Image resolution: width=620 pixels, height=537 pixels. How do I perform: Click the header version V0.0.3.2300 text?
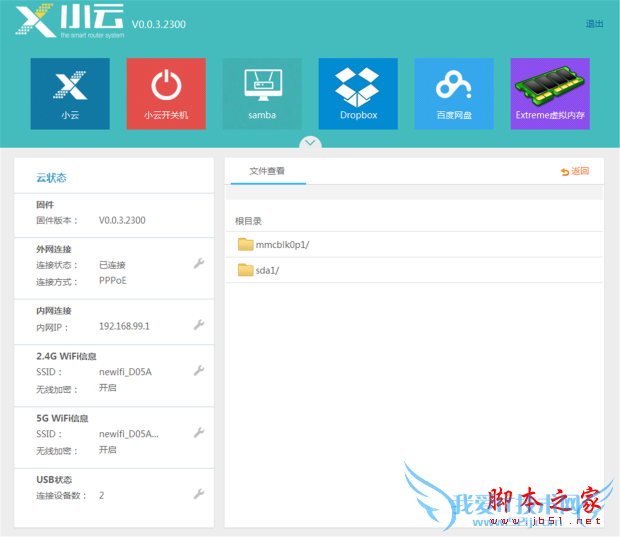pyautogui.click(x=159, y=25)
